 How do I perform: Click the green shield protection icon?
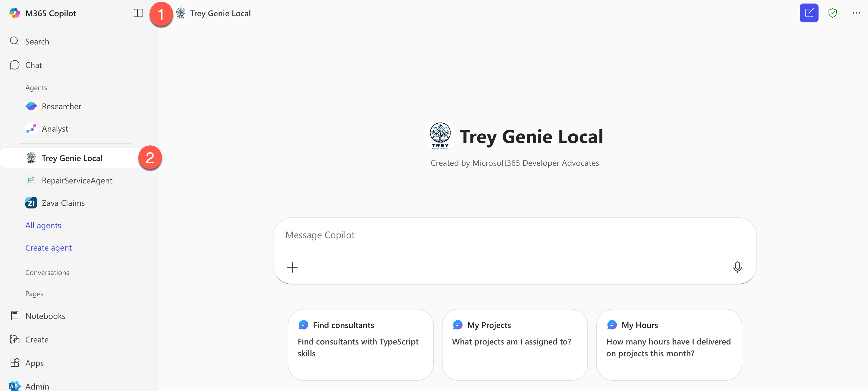tap(832, 13)
